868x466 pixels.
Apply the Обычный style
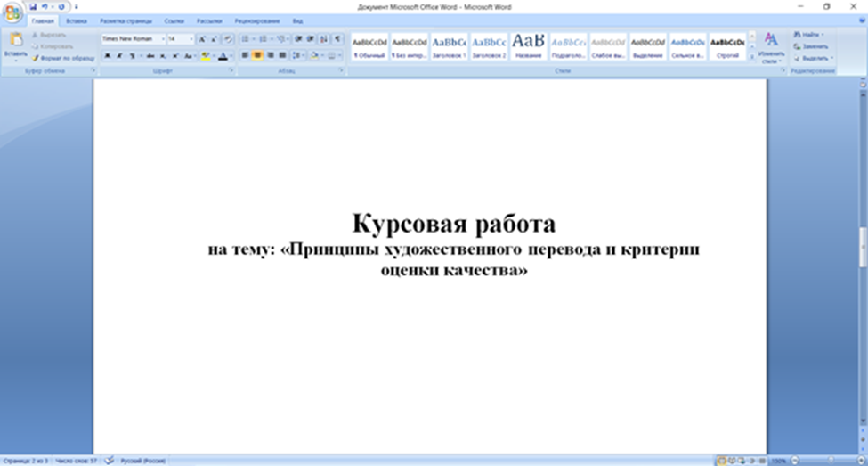[x=369, y=47]
